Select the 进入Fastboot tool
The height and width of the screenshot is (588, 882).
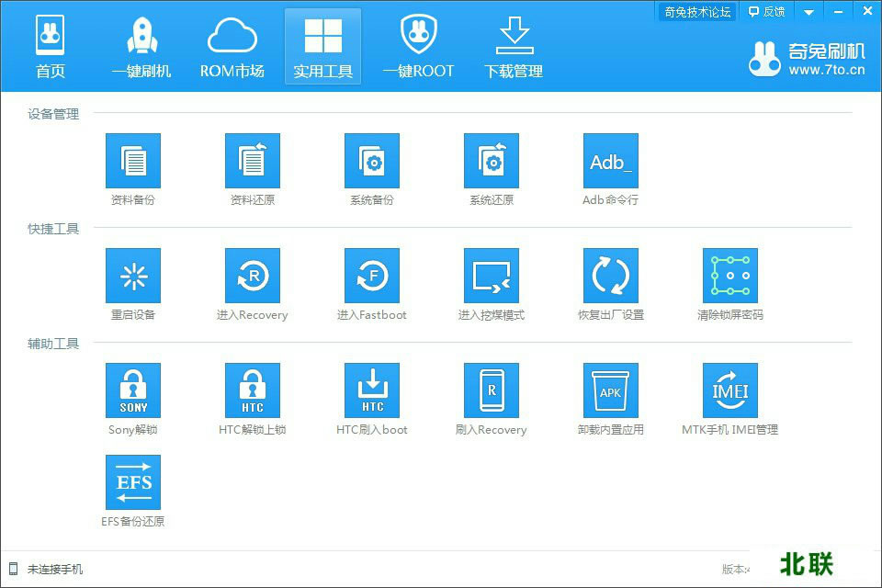(x=371, y=274)
